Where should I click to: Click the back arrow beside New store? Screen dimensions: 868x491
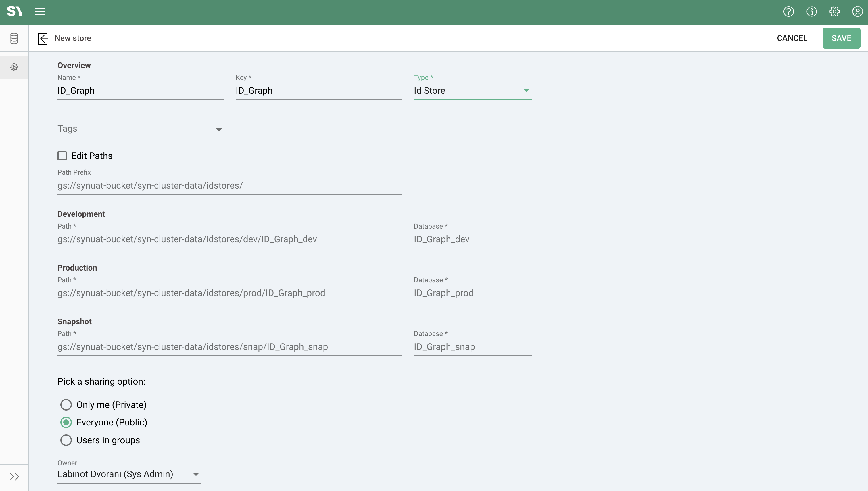coord(43,39)
